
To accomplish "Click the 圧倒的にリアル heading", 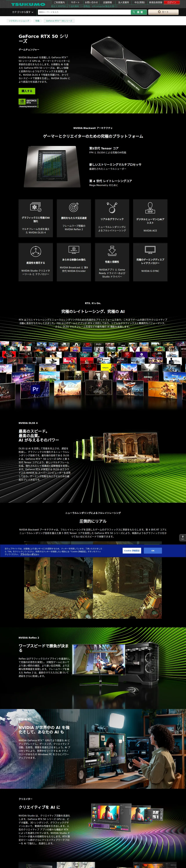I will point(93,521).
